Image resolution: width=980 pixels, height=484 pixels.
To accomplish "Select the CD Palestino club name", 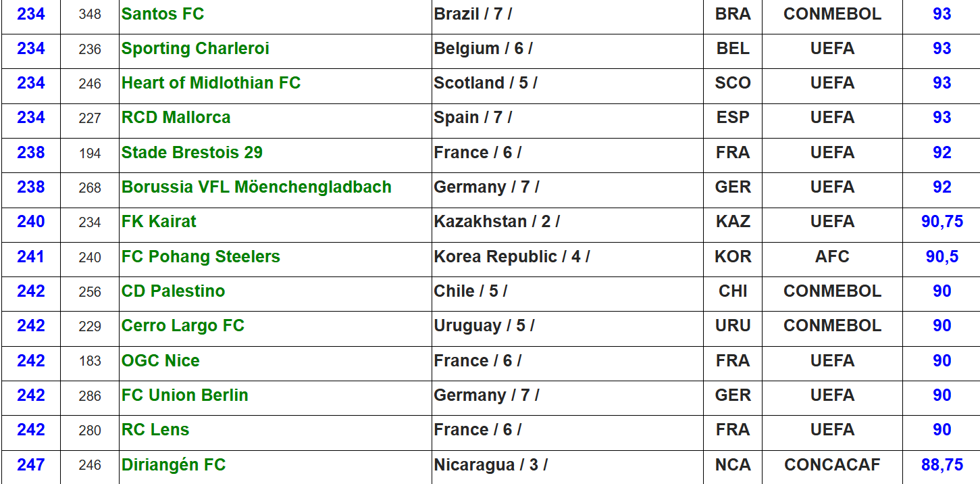I will click(x=173, y=291).
